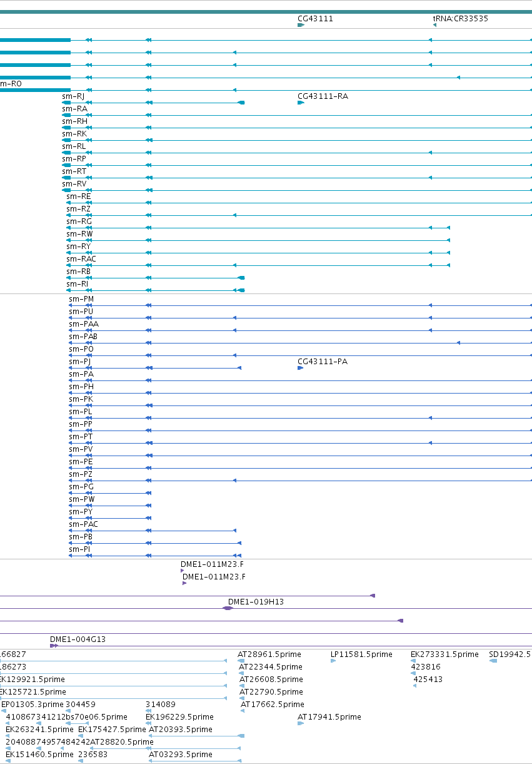Screen dimensions: 532x764
Task: Select transcript sm-RK
Action: (74, 134)
